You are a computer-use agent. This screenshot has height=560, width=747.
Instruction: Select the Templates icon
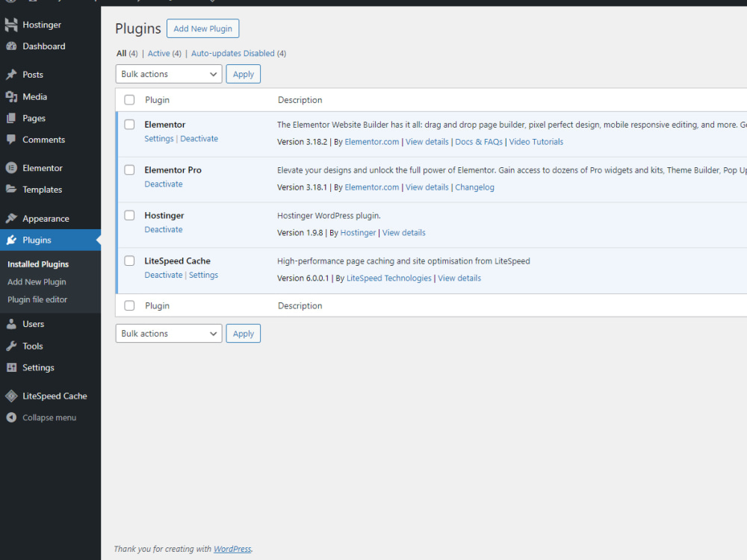click(10, 189)
